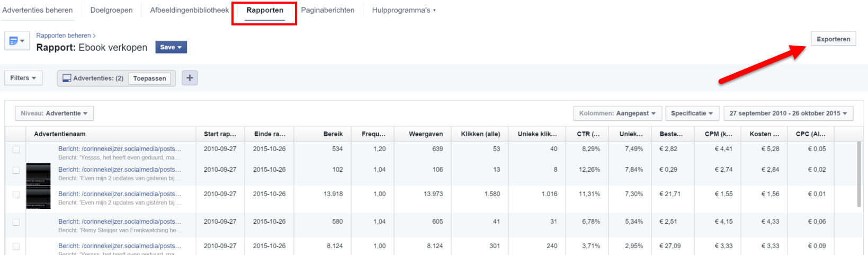Click the CTR value 12,26%
868x255 pixels.
[x=589, y=170]
